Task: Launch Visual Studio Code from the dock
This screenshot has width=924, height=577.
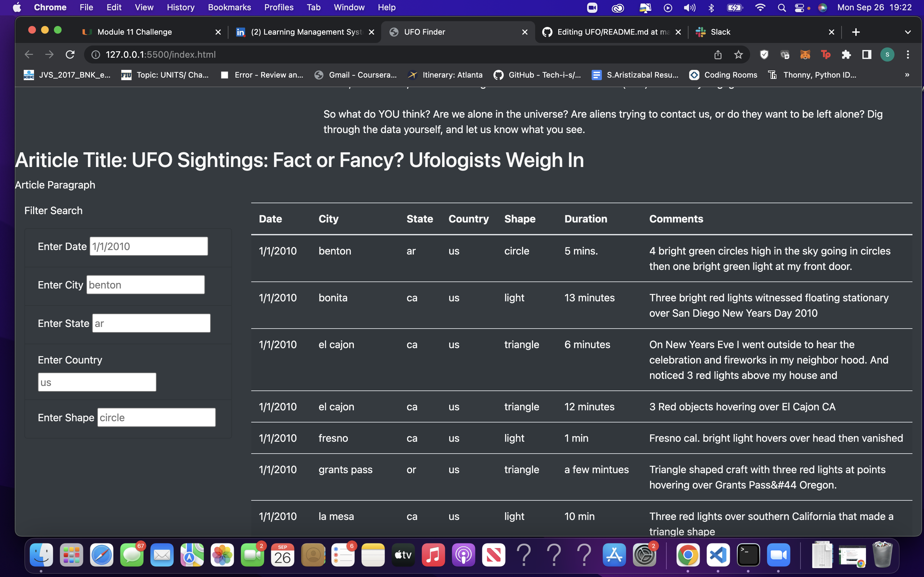Action: [718, 555]
